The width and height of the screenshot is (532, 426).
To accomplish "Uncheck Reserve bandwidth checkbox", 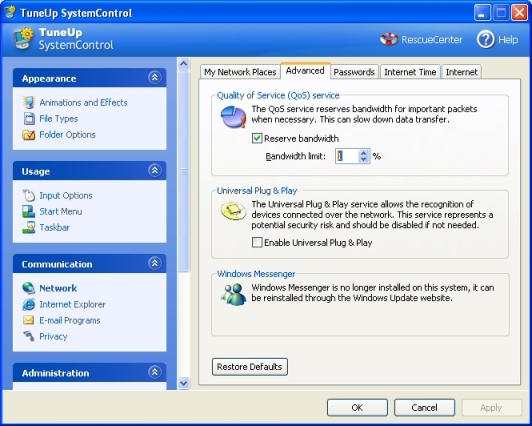I will pyautogui.click(x=257, y=138).
